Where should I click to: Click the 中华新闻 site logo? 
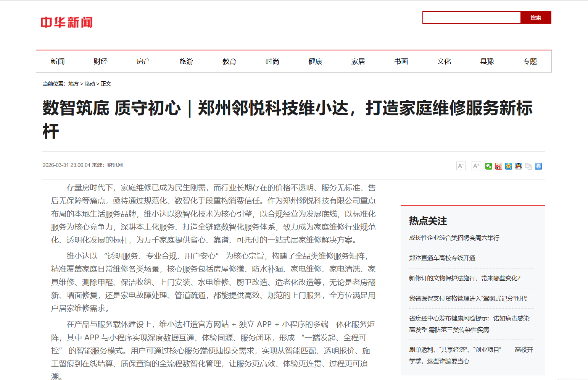click(67, 23)
